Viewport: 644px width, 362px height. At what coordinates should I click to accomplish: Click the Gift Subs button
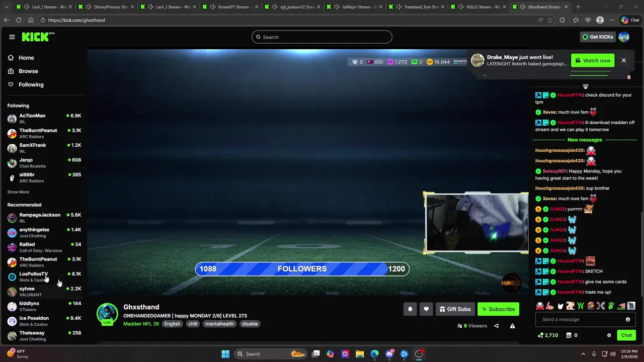[455, 309]
